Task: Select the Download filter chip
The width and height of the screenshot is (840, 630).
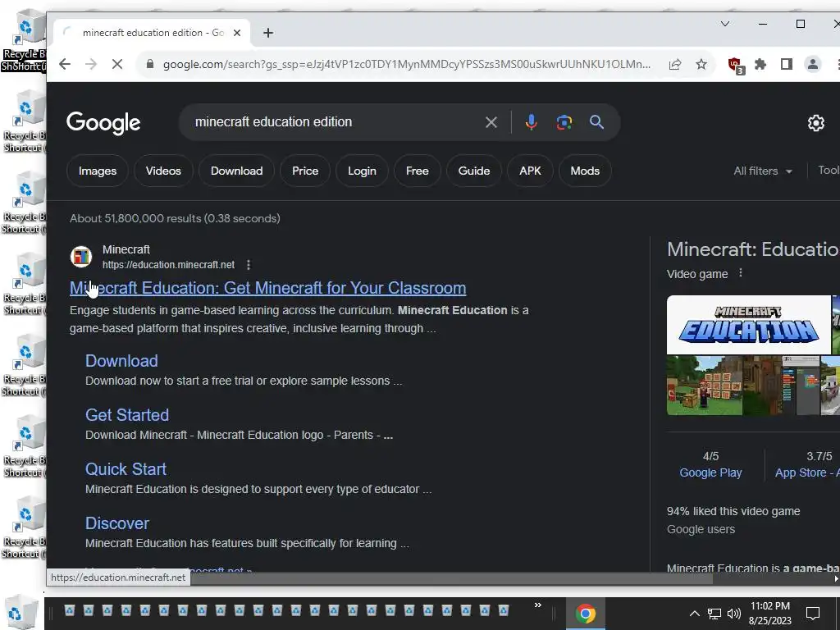Action: click(x=237, y=171)
